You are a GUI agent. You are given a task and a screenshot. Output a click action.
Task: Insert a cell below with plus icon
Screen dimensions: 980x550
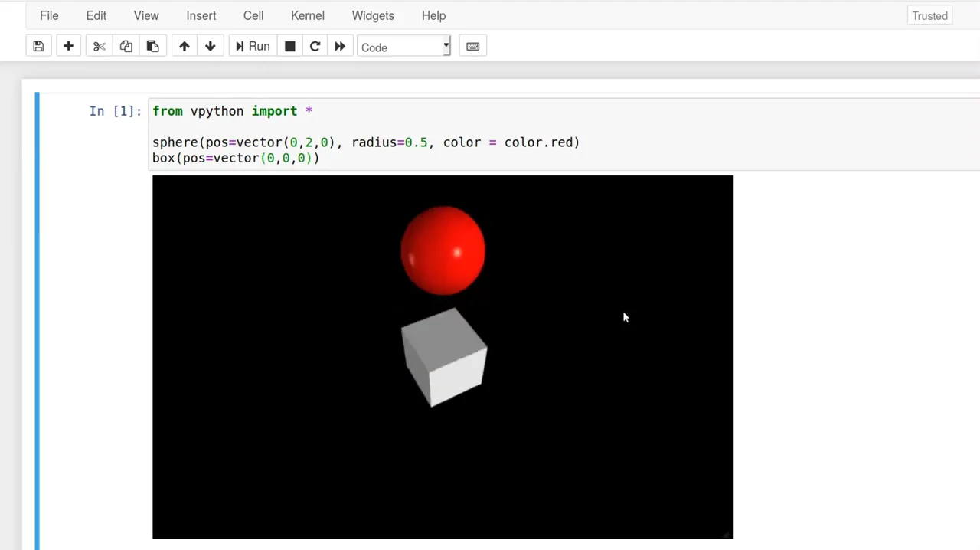click(68, 47)
